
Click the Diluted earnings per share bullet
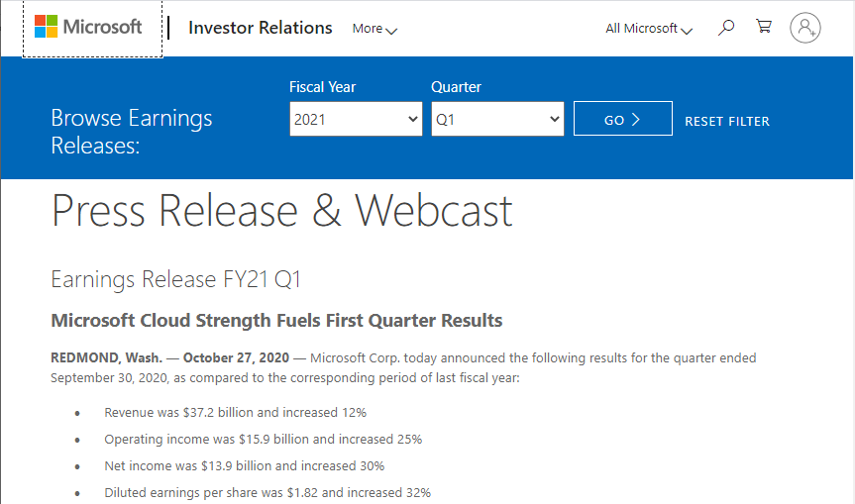click(267, 492)
